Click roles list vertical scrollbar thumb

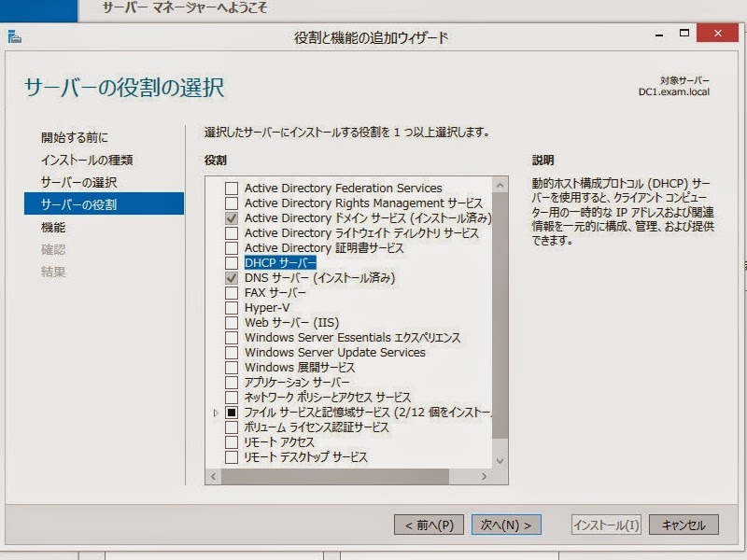(x=500, y=315)
